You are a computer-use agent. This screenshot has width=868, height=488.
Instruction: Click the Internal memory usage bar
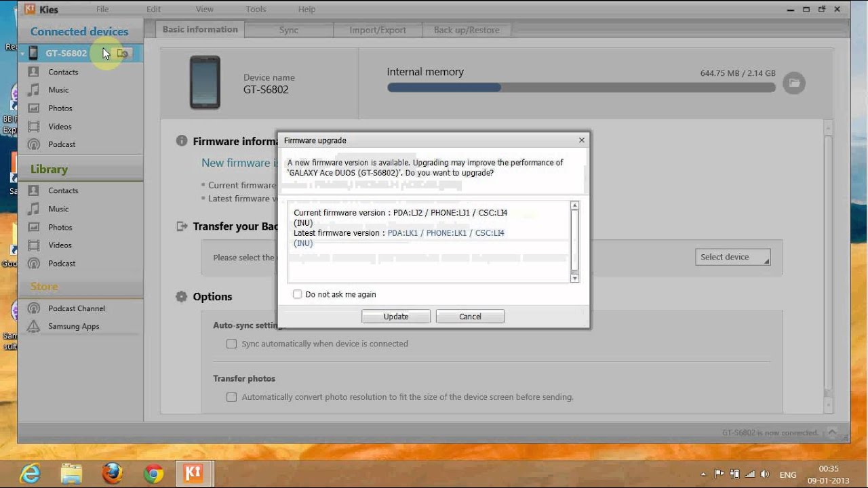point(581,87)
